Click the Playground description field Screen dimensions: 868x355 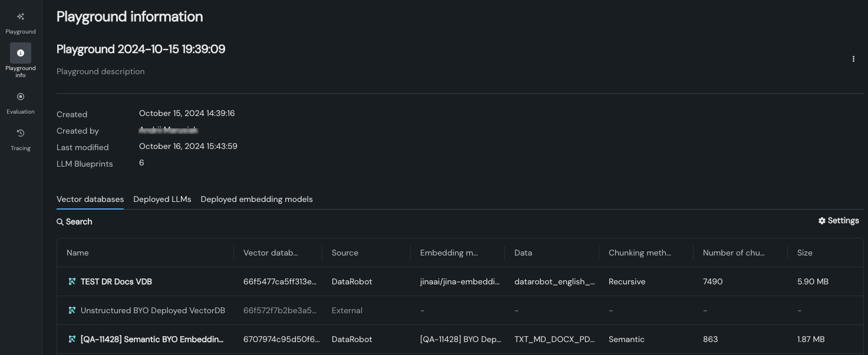pyautogui.click(x=101, y=72)
